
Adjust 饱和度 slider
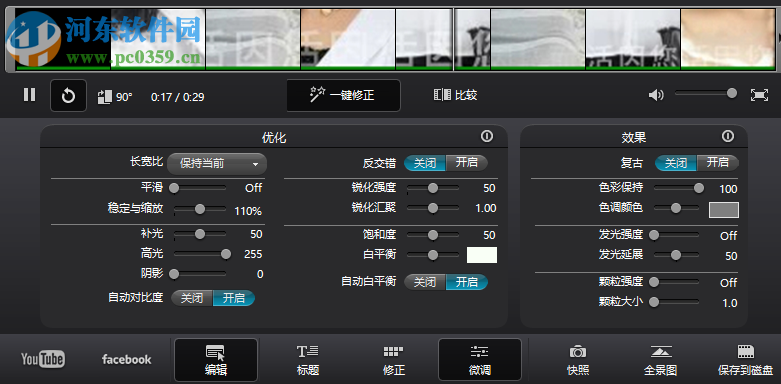(433, 235)
